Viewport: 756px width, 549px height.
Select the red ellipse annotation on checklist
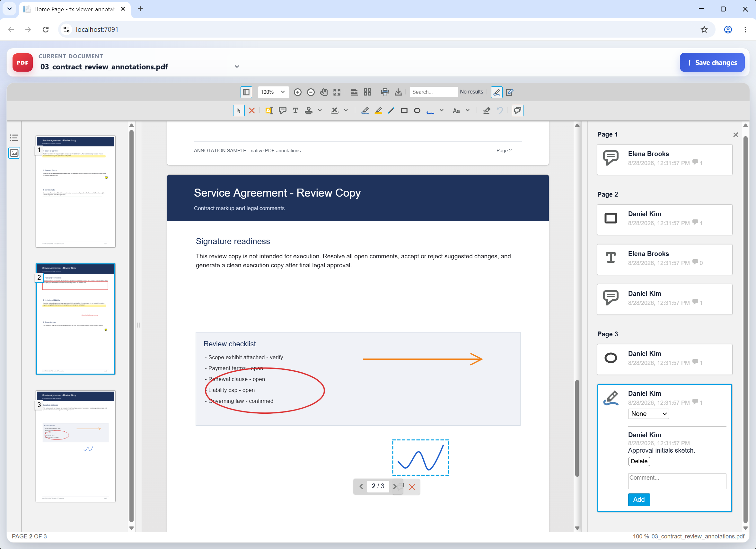265,390
